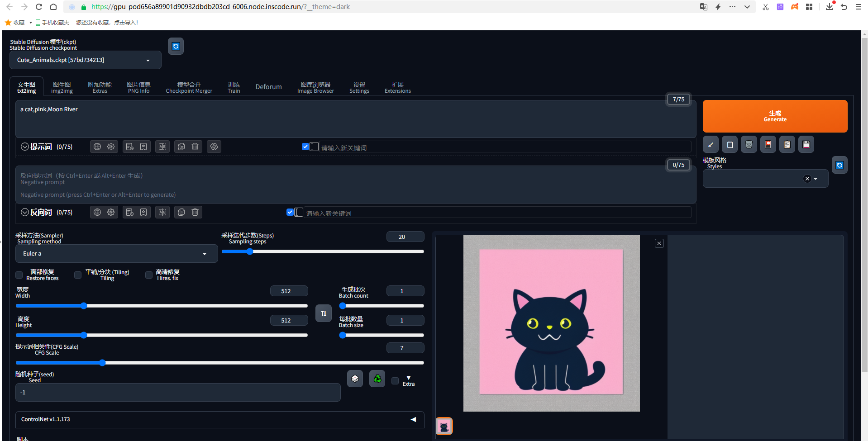Collapse the ControlNet v1.1.173 panel

[413, 419]
